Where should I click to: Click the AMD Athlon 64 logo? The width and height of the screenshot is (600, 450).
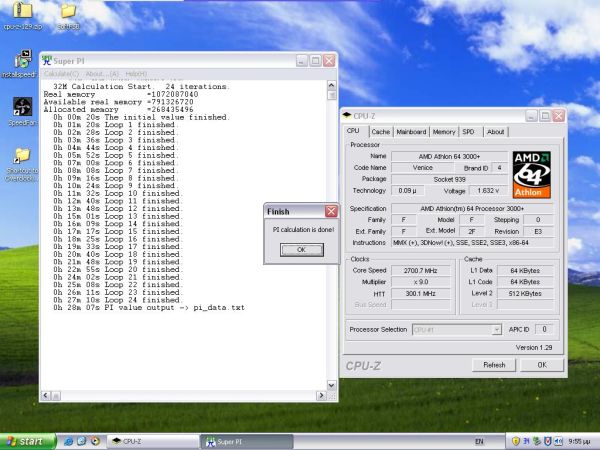[532, 174]
